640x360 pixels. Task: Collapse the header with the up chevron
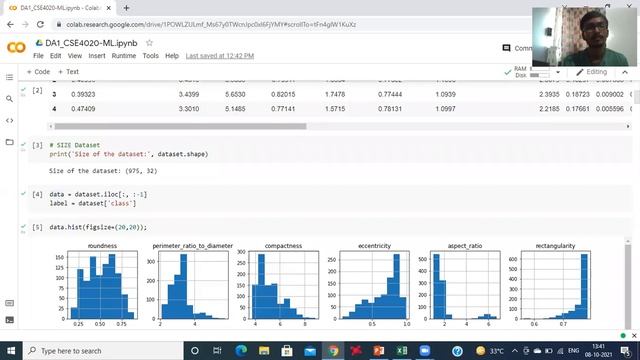click(x=625, y=72)
